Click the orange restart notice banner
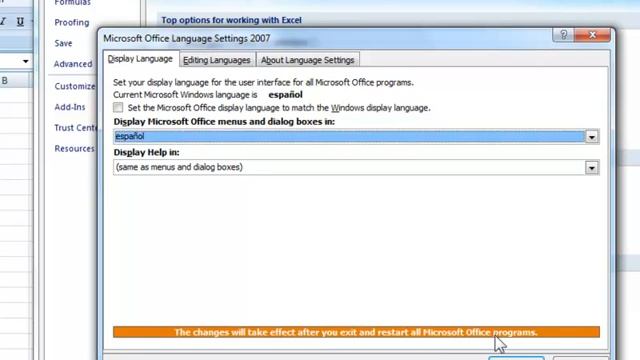The width and height of the screenshot is (640, 360). pos(356,332)
